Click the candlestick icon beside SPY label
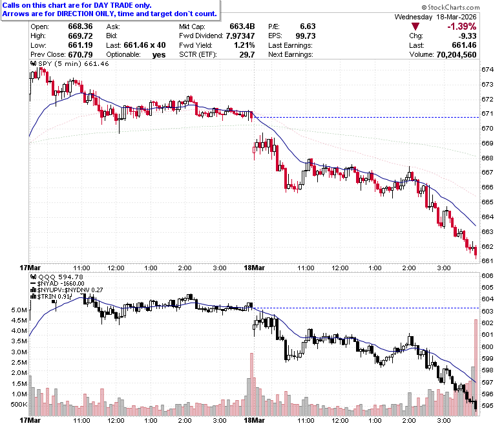Screen dimensions: 504x426 [34, 63]
